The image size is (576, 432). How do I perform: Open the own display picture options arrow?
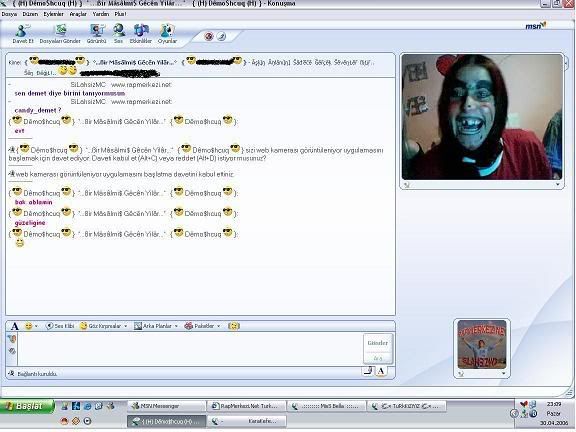coord(504,374)
